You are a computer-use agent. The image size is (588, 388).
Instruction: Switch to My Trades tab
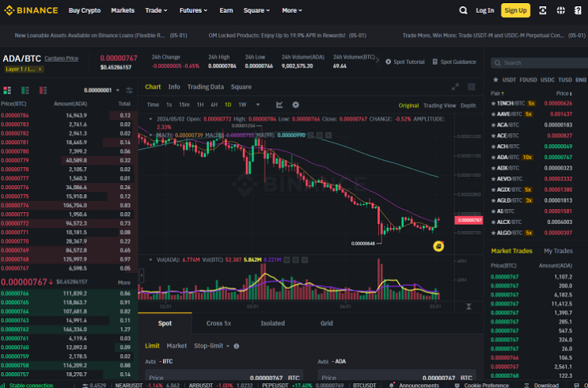pos(559,251)
